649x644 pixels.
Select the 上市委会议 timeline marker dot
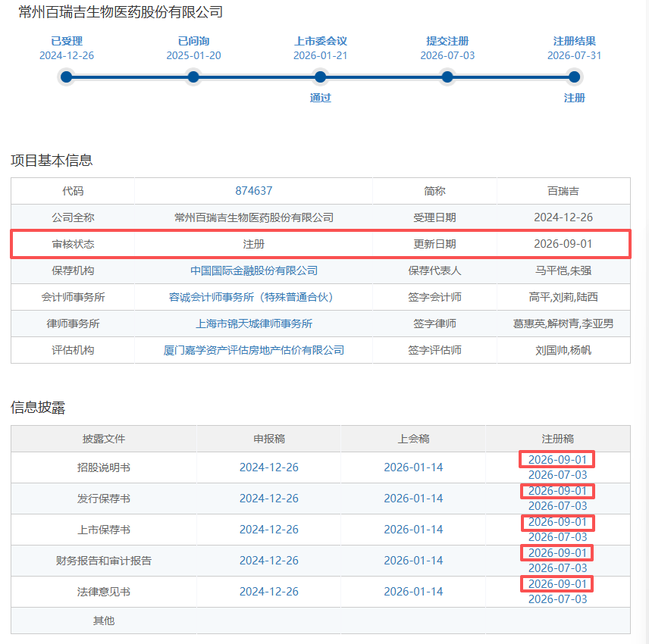click(321, 77)
